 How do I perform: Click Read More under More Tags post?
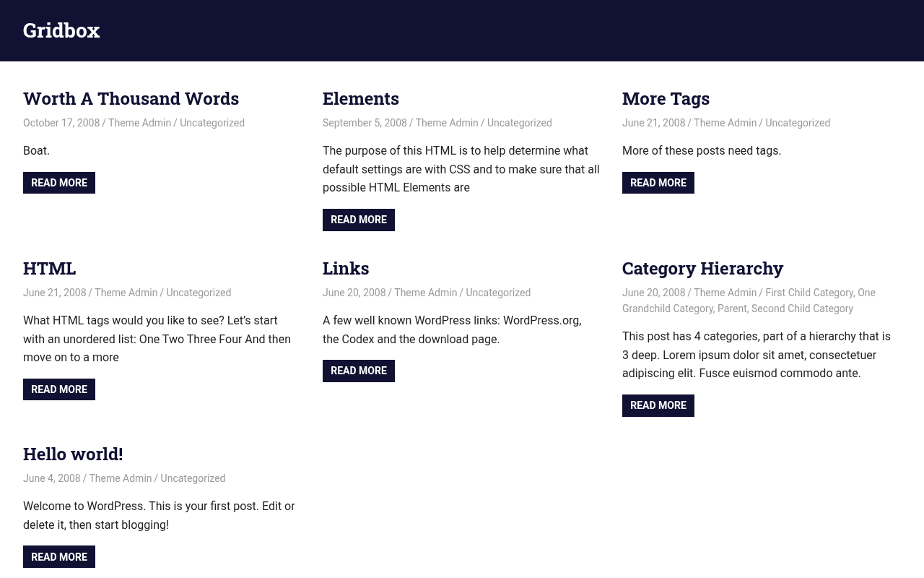click(x=658, y=183)
